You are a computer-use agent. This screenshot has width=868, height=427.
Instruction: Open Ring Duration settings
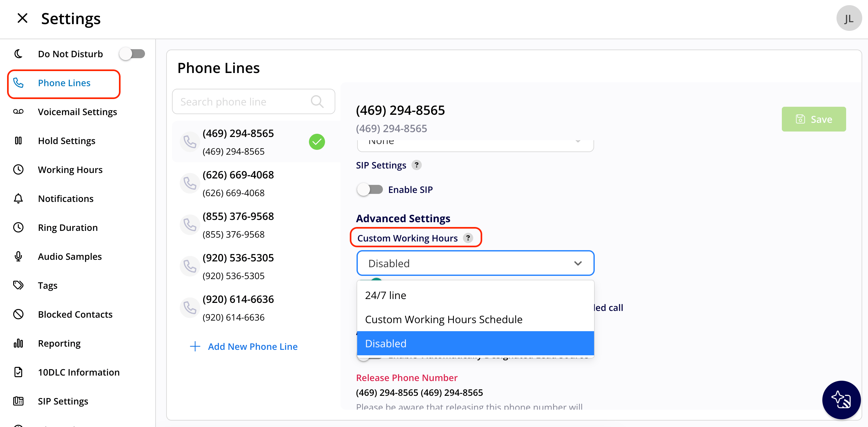[68, 228]
